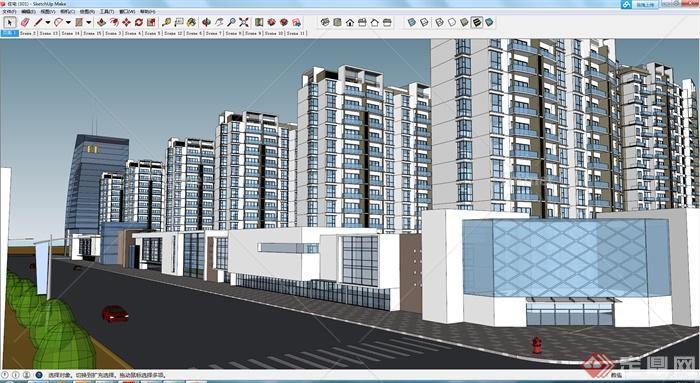Screen dimensions: 700x383
Task: Switch to Left view
Action: [387, 22]
